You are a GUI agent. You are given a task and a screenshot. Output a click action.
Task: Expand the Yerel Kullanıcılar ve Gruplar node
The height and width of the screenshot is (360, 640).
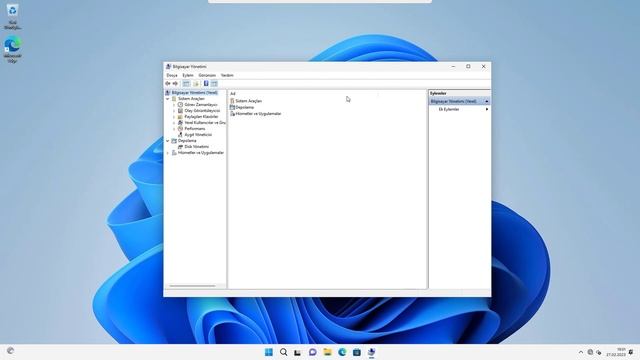pyautogui.click(x=174, y=122)
